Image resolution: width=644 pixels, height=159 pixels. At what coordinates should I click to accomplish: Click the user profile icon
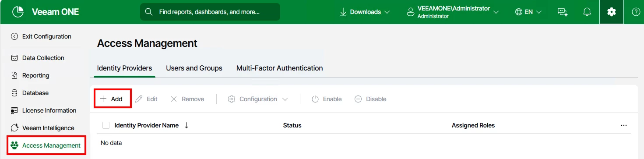[410, 12]
